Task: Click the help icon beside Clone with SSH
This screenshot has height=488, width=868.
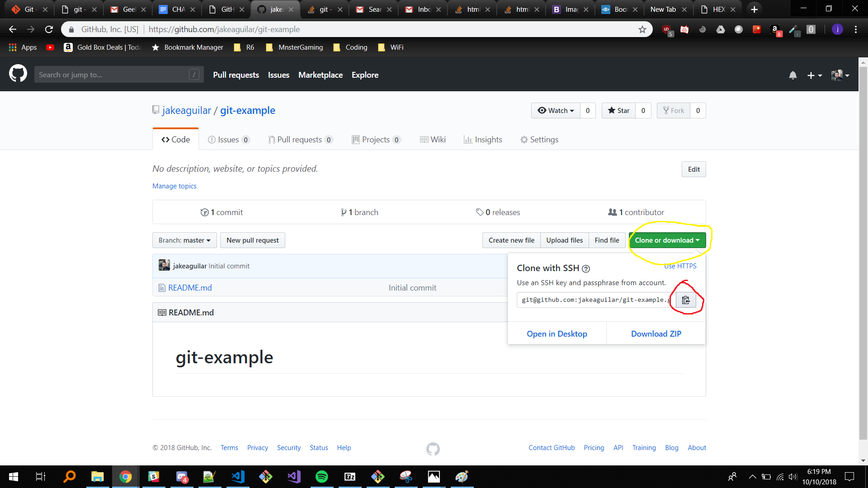Action: click(x=586, y=268)
